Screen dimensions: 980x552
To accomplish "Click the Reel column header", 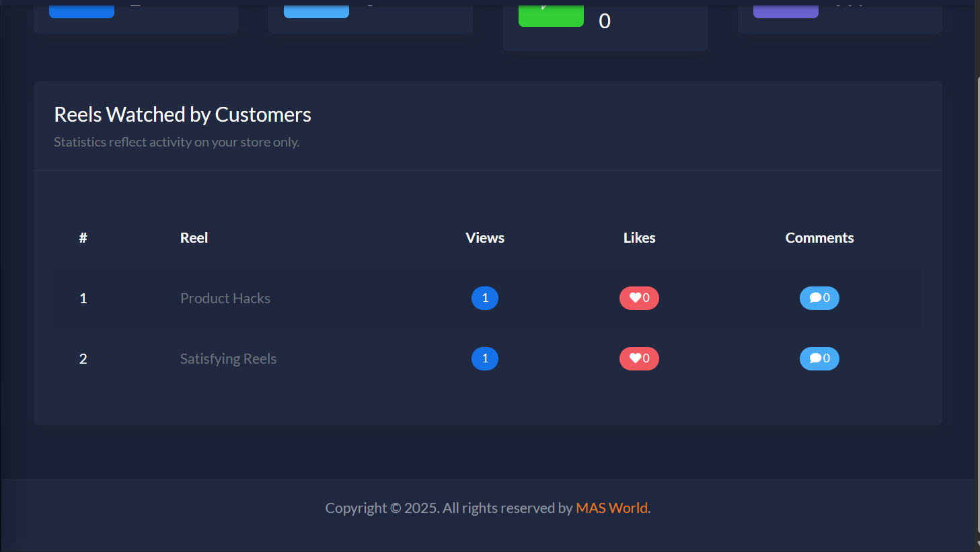I will tap(194, 237).
